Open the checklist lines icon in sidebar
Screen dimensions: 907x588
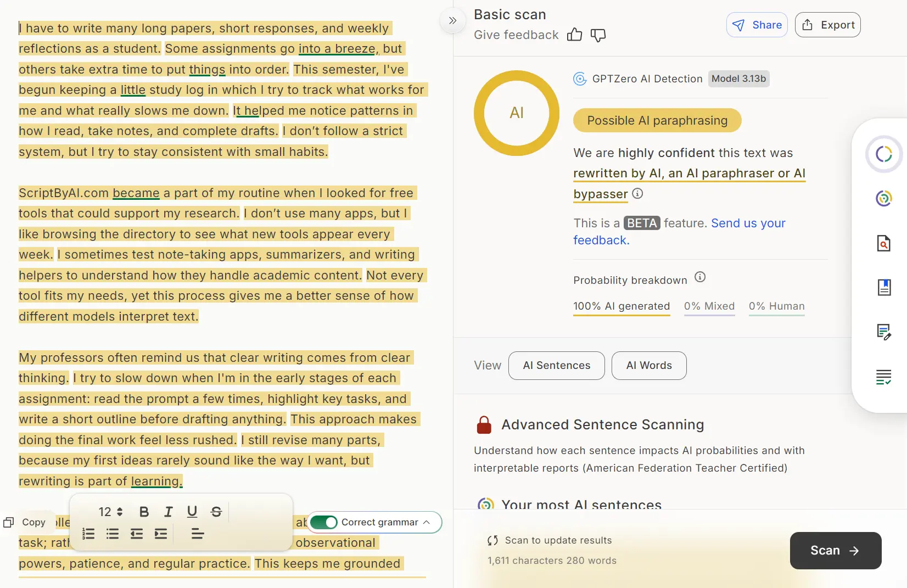pyautogui.click(x=883, y=377)
